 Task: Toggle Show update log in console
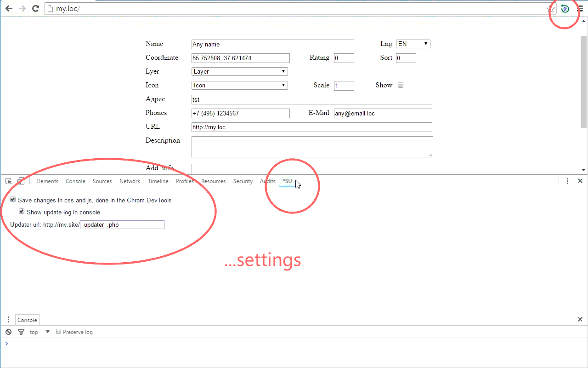pos(22,212)
